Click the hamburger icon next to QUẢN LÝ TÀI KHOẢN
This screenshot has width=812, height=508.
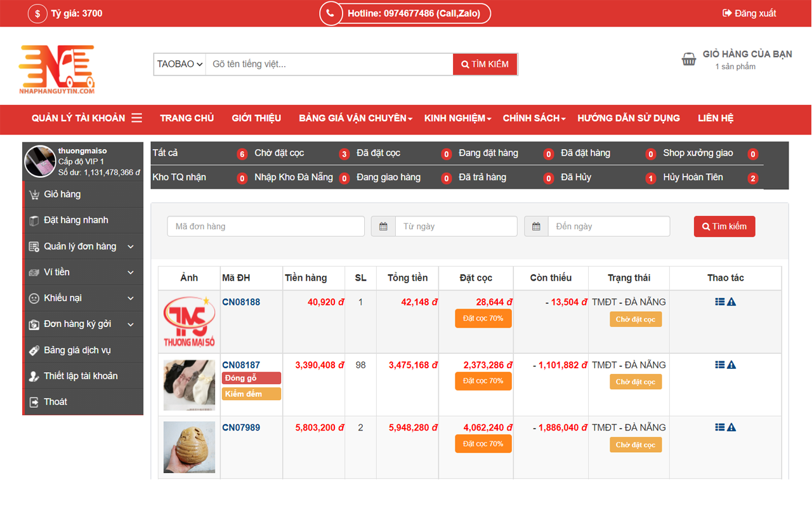point(136,117)
